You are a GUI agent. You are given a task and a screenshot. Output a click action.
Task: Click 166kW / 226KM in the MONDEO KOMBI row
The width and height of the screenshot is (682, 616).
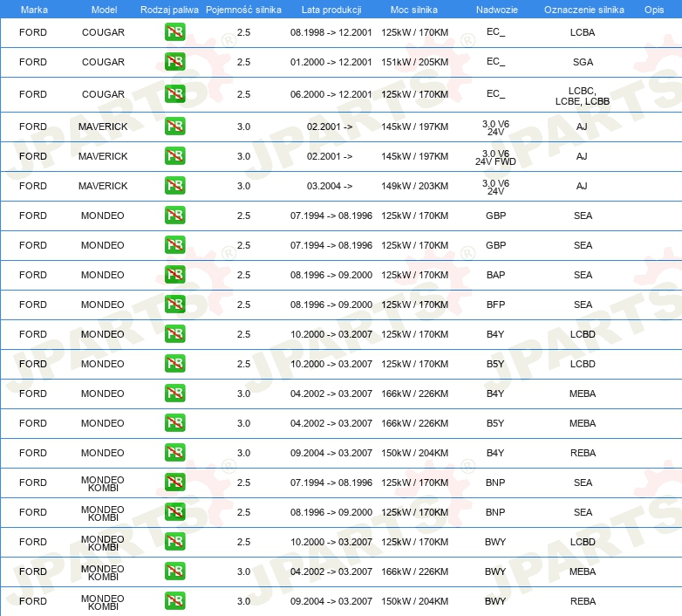point(414,572)
